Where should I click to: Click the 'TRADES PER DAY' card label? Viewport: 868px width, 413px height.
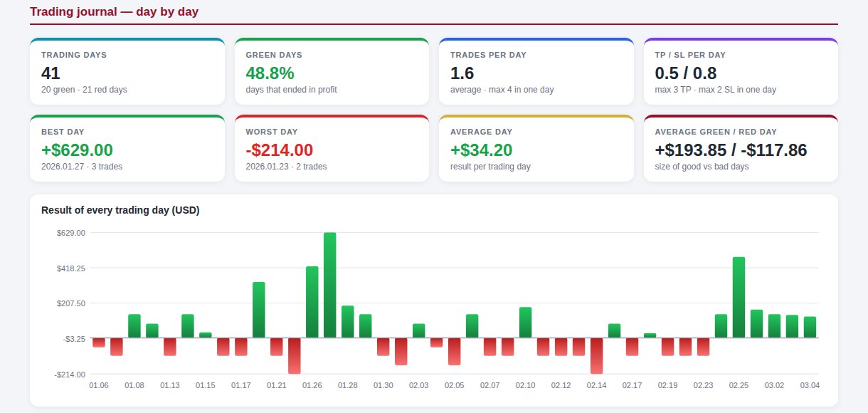point(488,55)
